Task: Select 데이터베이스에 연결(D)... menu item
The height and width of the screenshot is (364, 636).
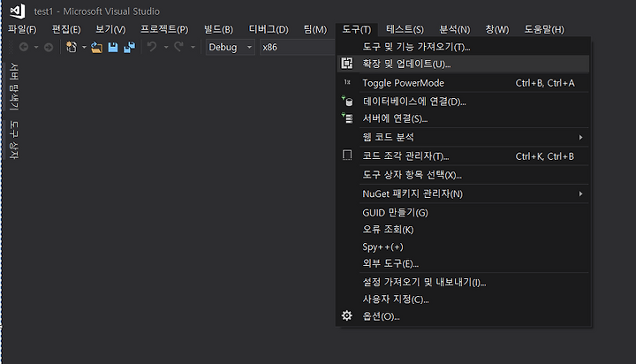Action: pos(463,101)
